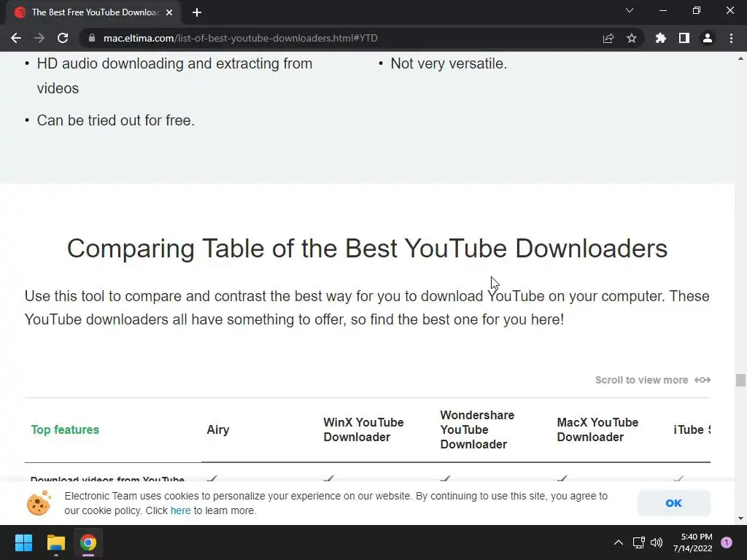747x560 pixels.
Task: Go back to the previous page
Action: click(x=16, y=38)
